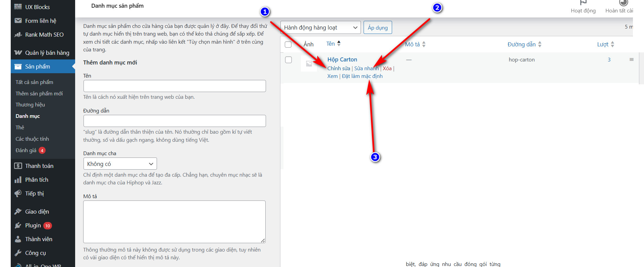Screen dimensions: 644x267
Task: Click the Thanh toán dollar icon
Action: 18,166
